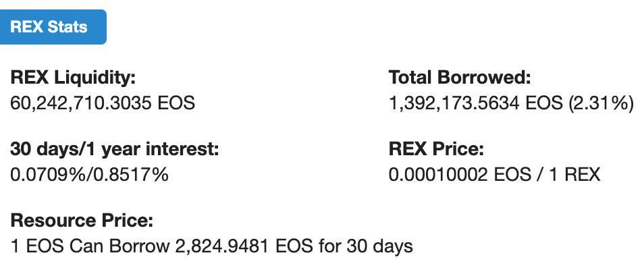
Task: Click the 2.31% borrowed percentage
Action: pos(601,103)
